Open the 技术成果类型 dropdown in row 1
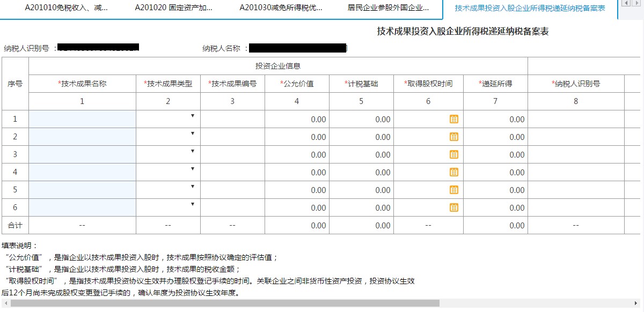This screenshot has width=644, height=312. [193, 117]
